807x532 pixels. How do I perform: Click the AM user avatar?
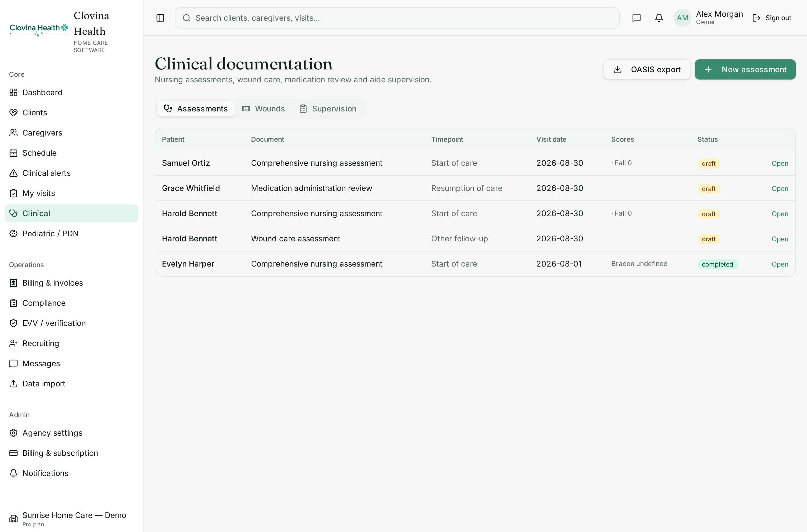pyautogui.click(x=682, y=18)
